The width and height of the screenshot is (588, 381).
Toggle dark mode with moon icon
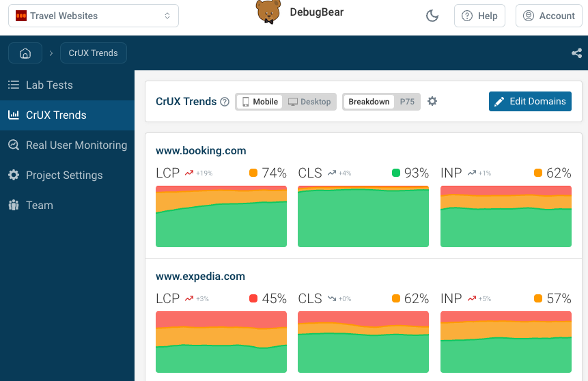point(432,16)
